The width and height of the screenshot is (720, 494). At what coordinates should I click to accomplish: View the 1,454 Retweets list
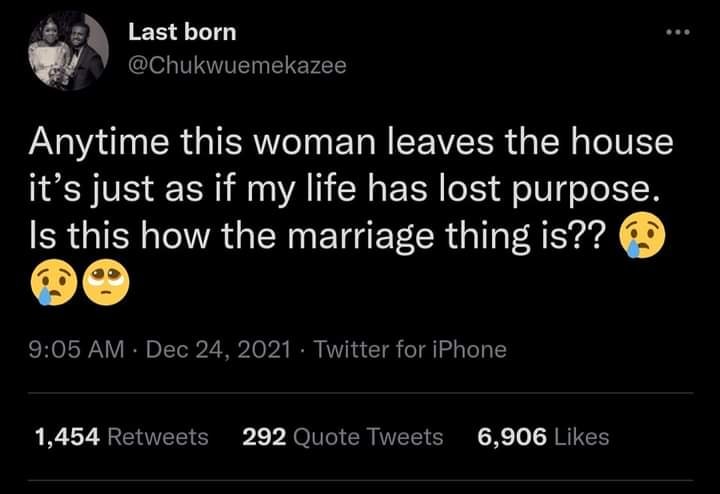pos(121,436)
